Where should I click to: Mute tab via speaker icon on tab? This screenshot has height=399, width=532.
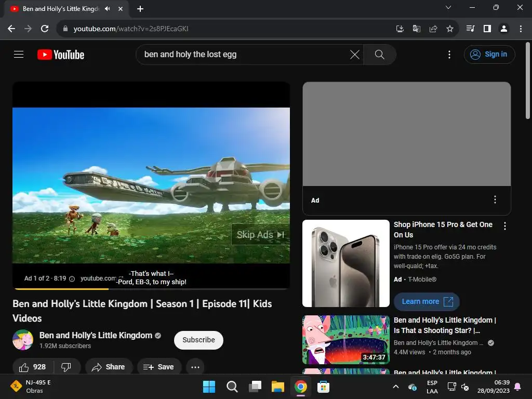click(108, 9)
